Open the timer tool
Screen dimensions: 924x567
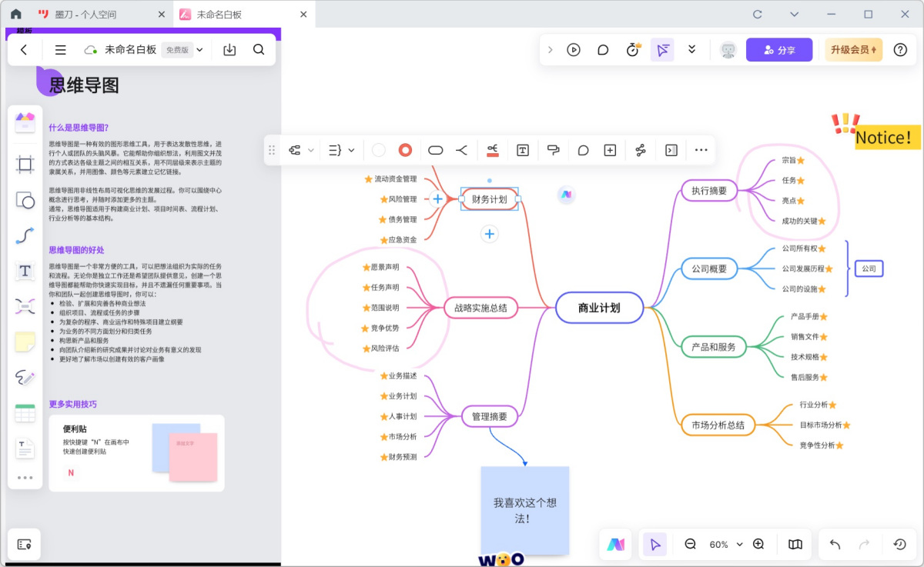632,50
